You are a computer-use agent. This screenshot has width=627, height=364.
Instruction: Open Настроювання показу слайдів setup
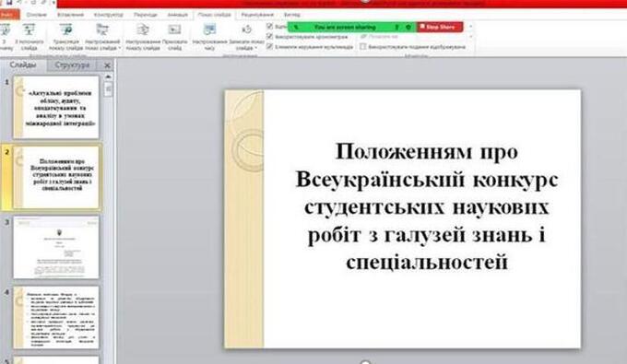point(143,37)
